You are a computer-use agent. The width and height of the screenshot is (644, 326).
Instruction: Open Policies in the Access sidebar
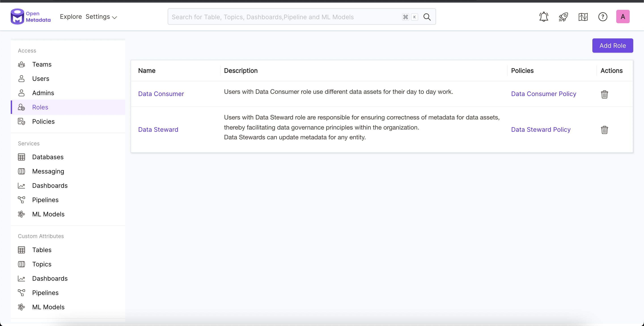tap(43, 121)
